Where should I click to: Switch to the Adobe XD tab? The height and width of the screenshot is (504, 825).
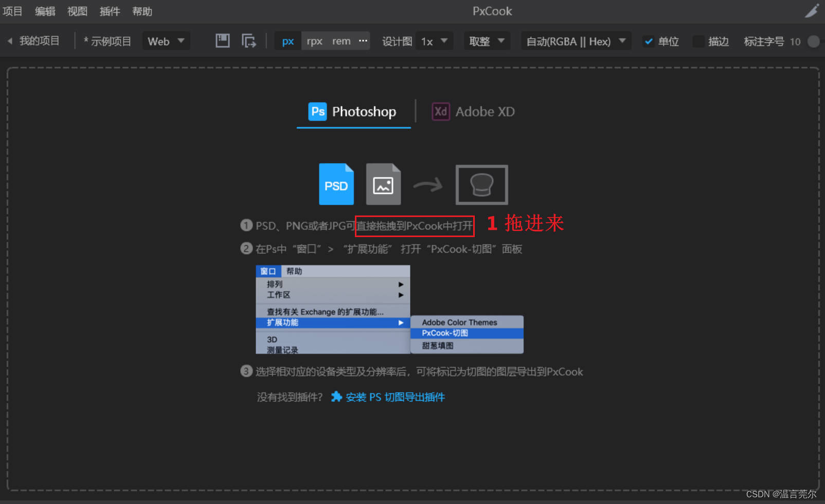pos(473,112)
